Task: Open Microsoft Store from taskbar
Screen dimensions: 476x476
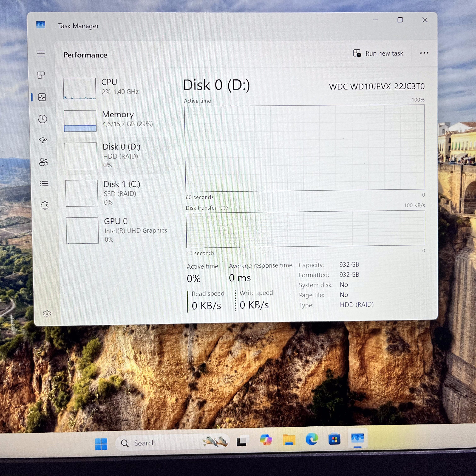Action: (x=334, y=439)
